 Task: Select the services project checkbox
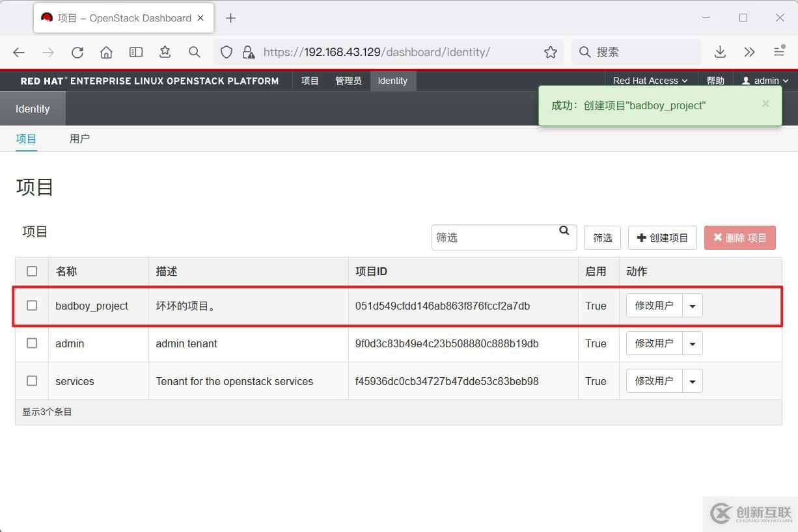pyautogui.click(x=32, y=380)
